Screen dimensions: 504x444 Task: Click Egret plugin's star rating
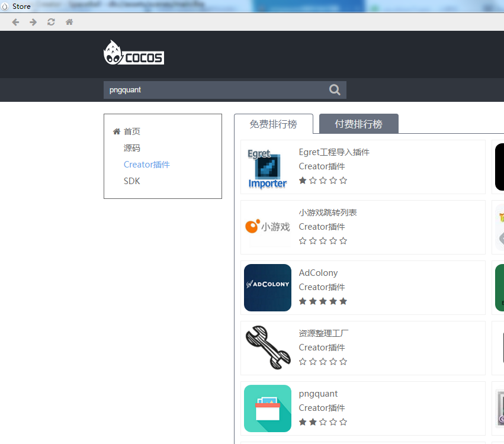[x=323, y=181]
